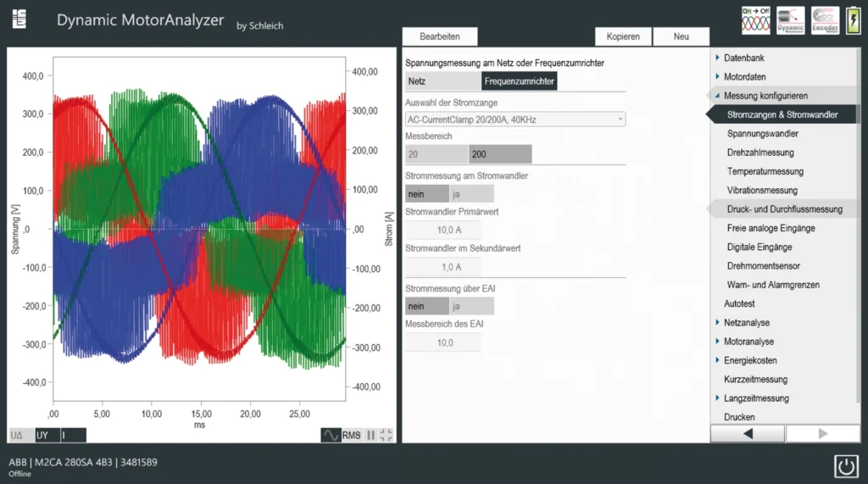Open the Auswahl der Stromzange dropdown
868x484 pixels.
[515, 120]
